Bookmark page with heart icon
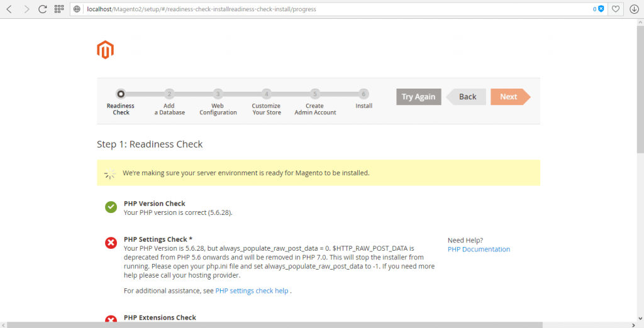The image size is (644, 328). [616, 9]
